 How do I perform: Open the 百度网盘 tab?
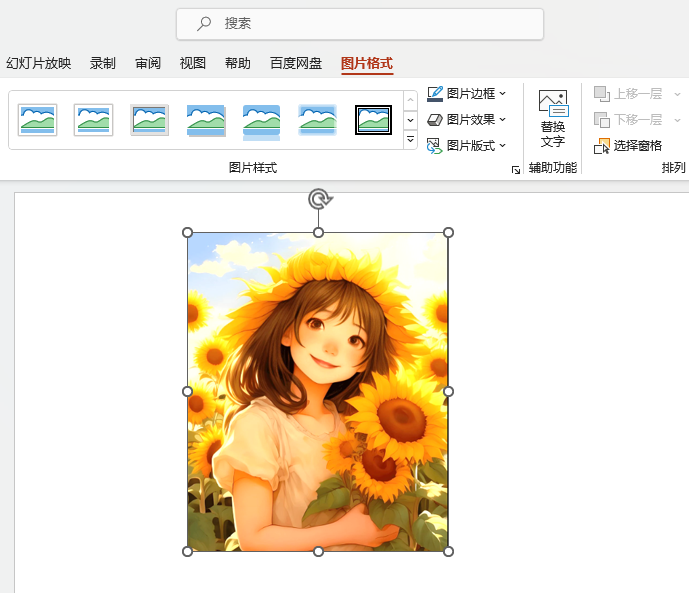[x=296, y=63]
